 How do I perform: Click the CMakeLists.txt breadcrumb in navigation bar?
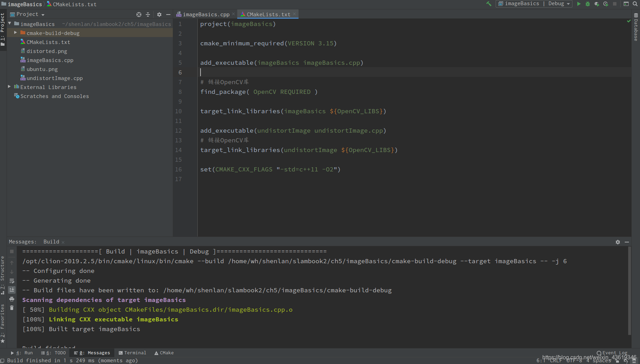click(x=72, y=4)
